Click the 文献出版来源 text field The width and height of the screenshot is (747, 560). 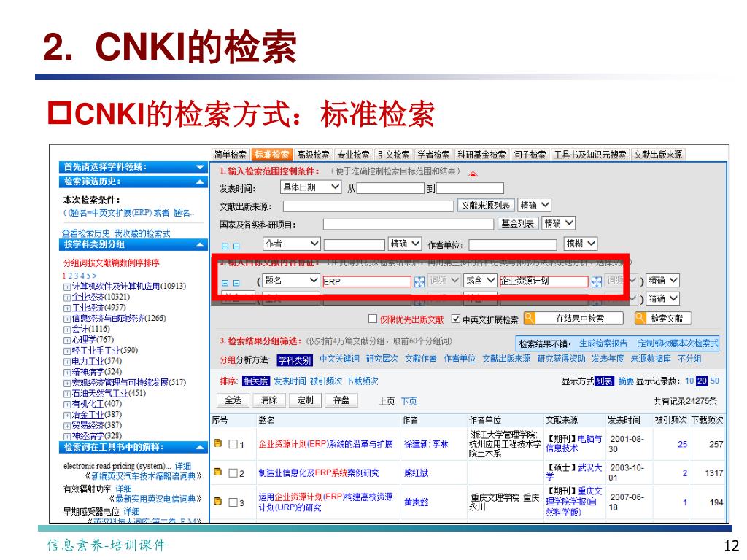click(368, 206)
